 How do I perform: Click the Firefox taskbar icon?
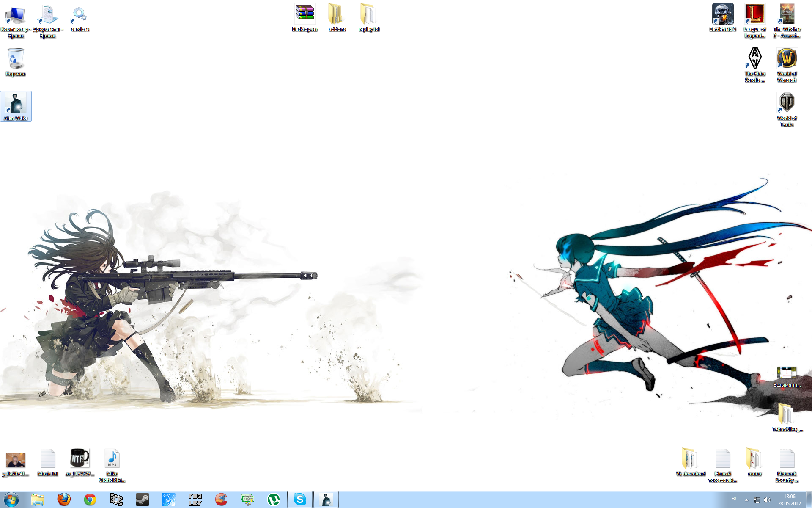tap(64, 500)
